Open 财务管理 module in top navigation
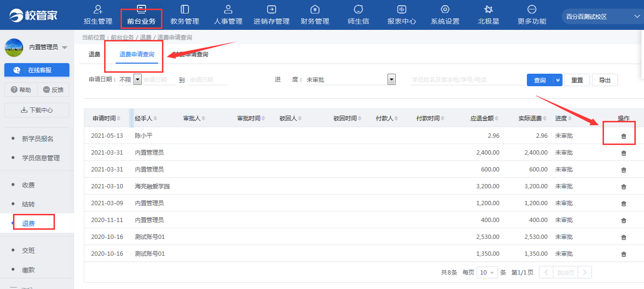 point(315,15)
